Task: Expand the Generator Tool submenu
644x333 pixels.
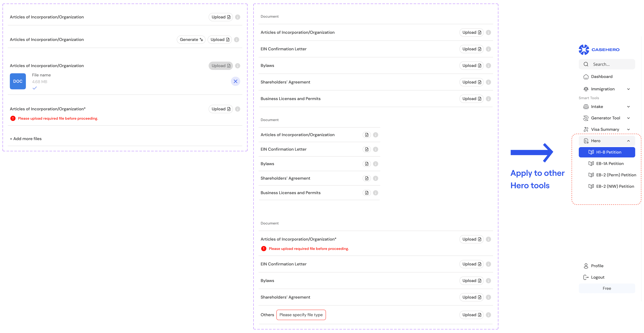Action: (x=628, y=118)
